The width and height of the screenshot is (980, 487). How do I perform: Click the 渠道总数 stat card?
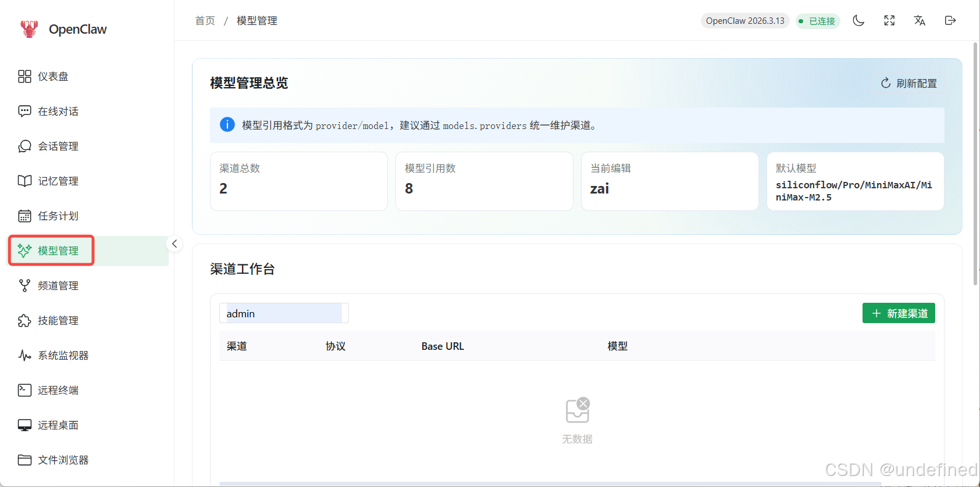pyautogui.click(x=299, y=181)
